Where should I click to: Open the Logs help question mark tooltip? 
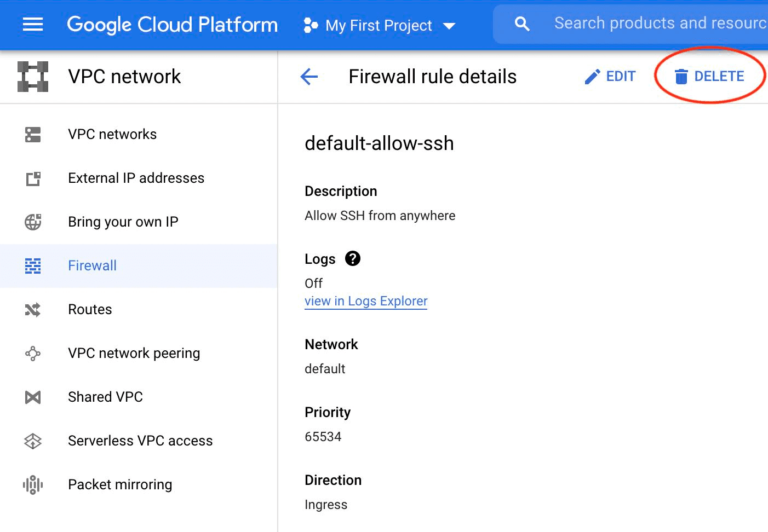[353, 258]
